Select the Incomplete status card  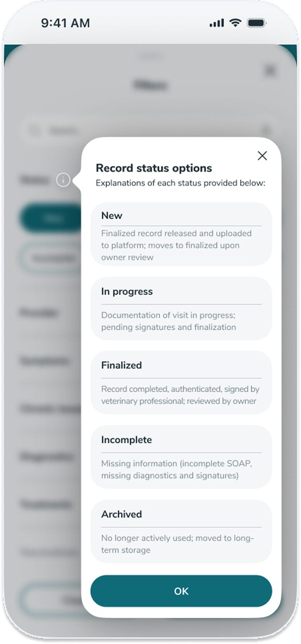(181, 457)
